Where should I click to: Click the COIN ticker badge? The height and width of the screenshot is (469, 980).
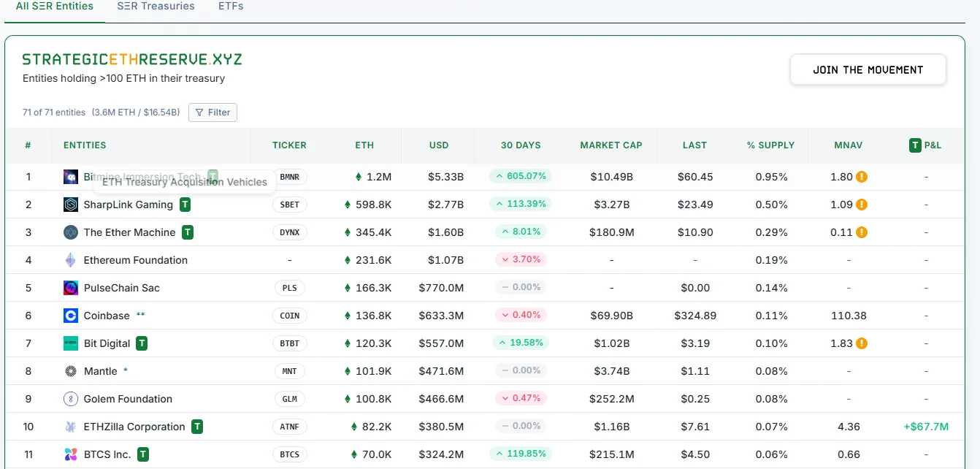[289, 316]
